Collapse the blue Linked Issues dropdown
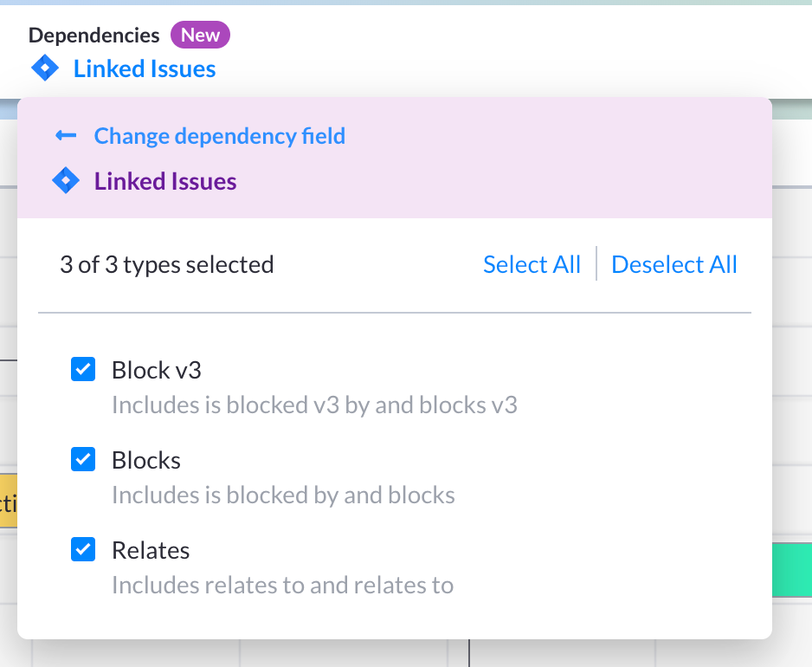The height and width of the screenshot is (667, 812). [x=144, y=68]
